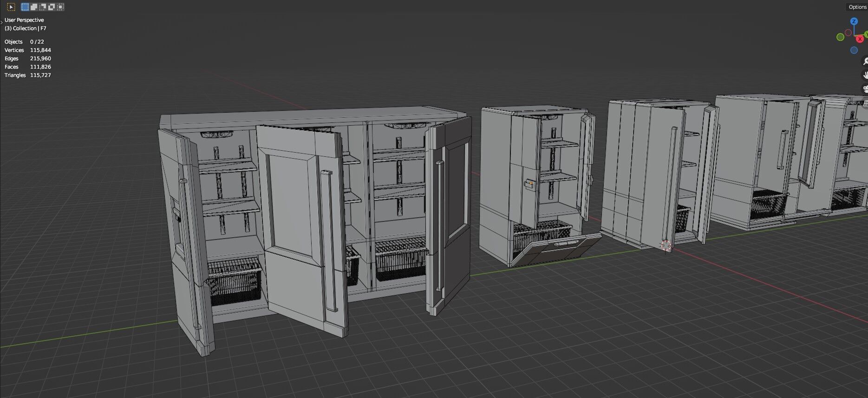Click the negative Z lower blue circle
The image size is (868, 398).
[x=854, y=50]
